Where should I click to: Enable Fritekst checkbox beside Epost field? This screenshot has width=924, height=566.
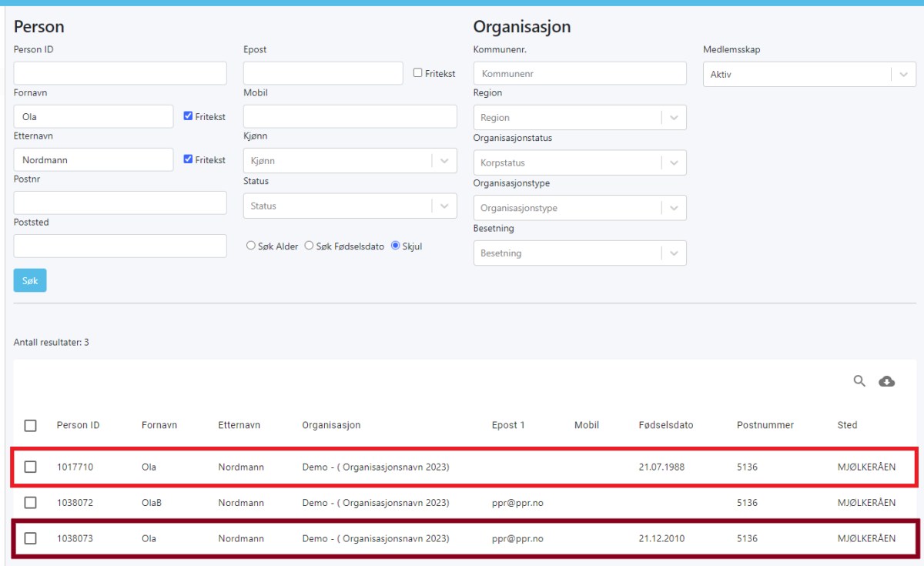tap(418, 73)
